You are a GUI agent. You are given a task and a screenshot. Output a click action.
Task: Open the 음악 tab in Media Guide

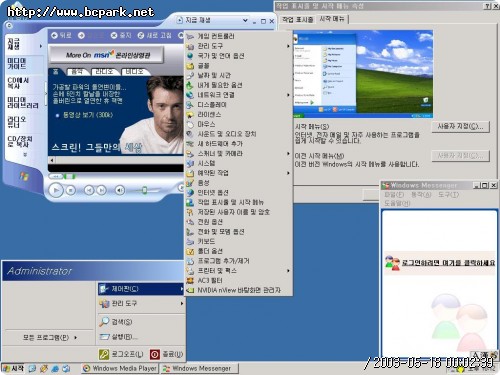77,72
